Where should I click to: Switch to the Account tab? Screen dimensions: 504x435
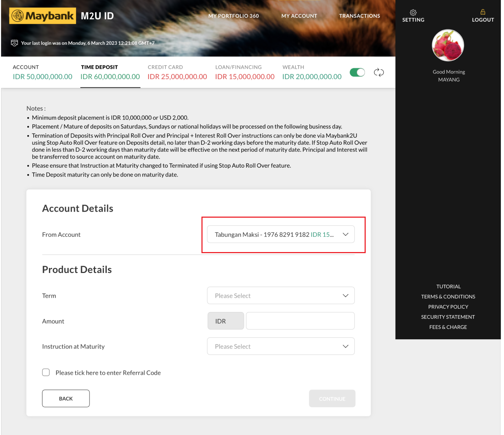click(43, 72)
